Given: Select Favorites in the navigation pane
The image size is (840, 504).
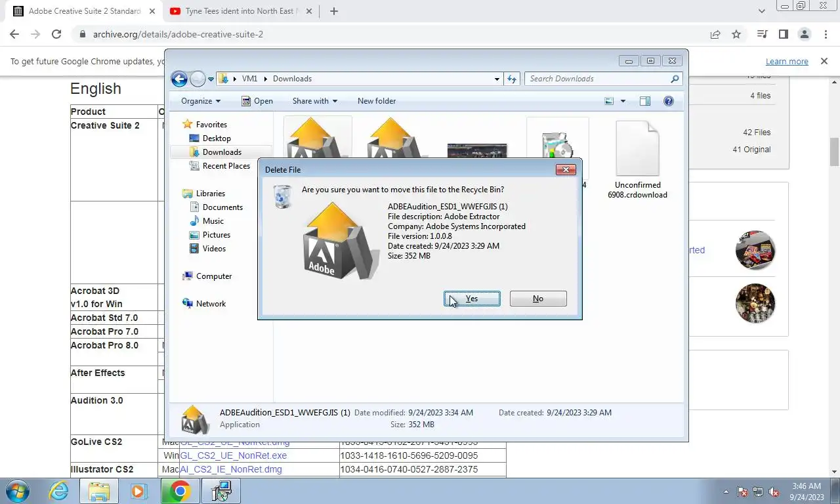Looking at the screenshot, I should pos(211,125).
